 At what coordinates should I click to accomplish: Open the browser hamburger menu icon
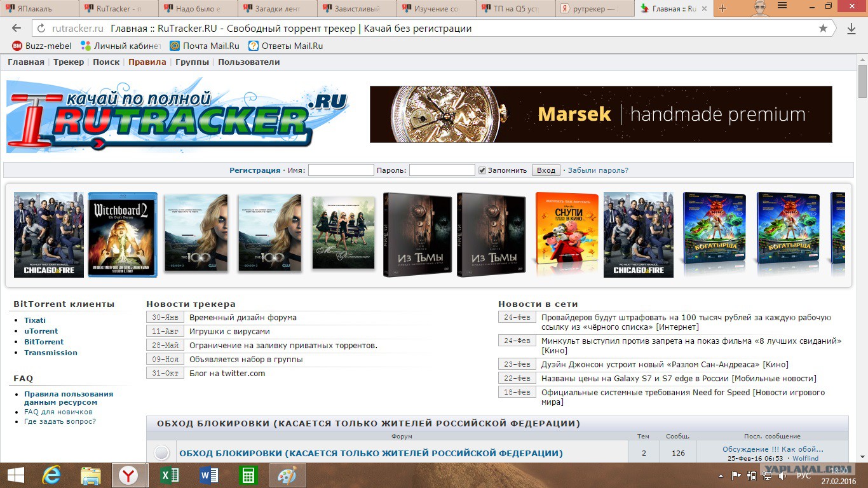pos(782,6)
